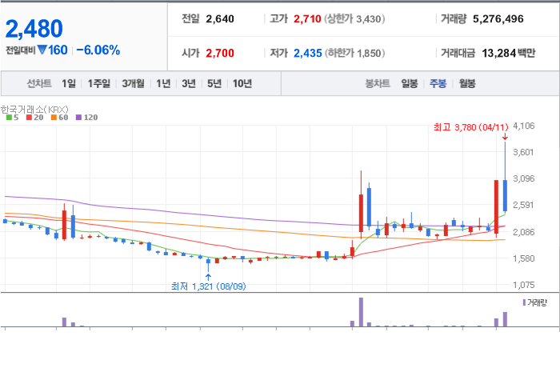Click the 하한가 1,850 text
This screenshot has height=392, width=560.
(x=354, y=53)
